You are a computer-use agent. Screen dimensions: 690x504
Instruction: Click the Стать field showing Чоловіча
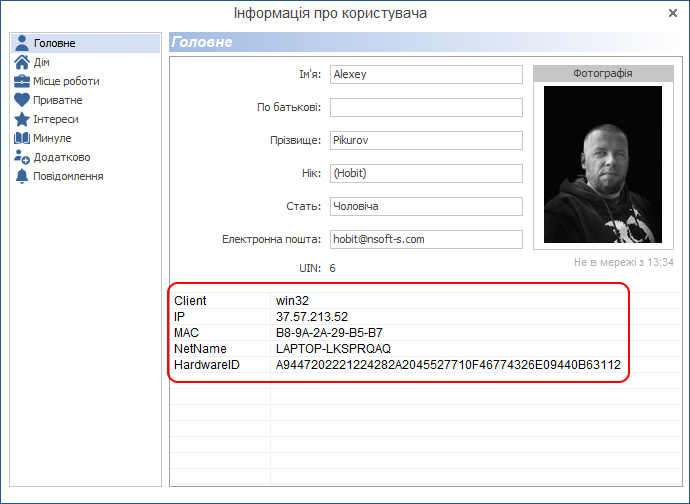426,206
